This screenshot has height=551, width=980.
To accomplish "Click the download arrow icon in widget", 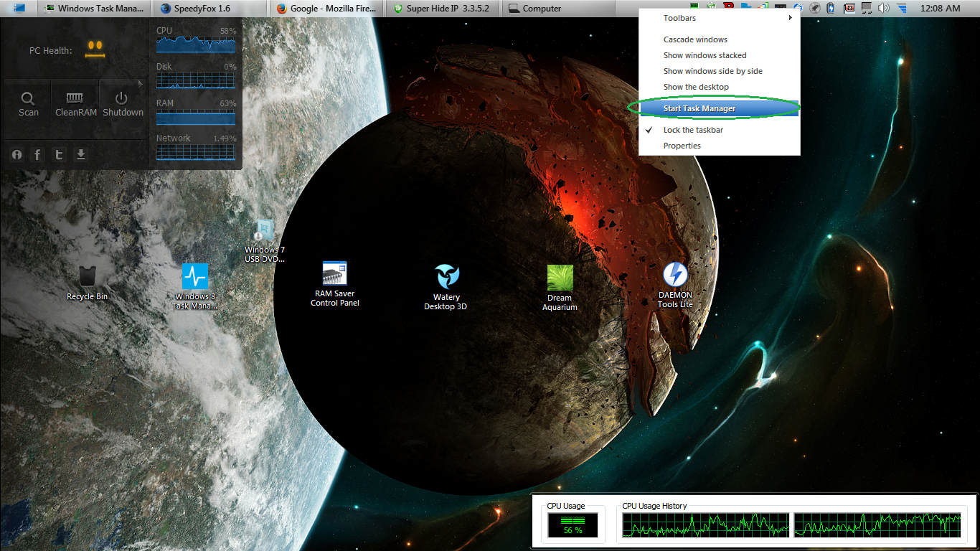I will (81, 154).
